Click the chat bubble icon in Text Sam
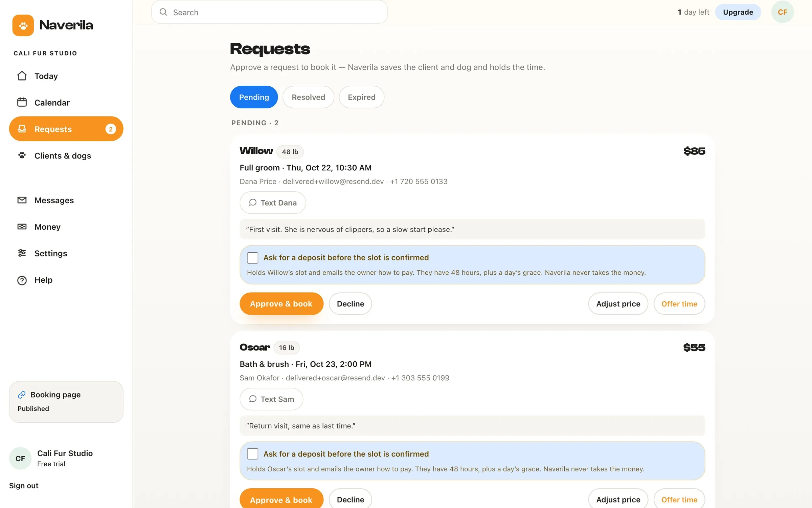Screen dimensions: 812x508 tap(253, 399)
